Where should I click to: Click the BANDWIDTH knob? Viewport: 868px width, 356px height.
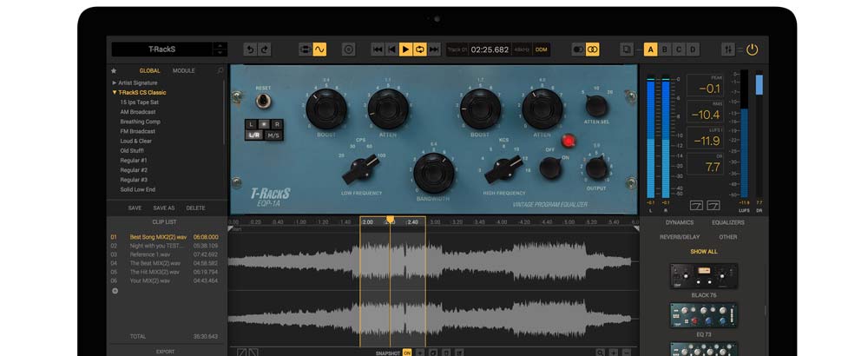point(434,173)
